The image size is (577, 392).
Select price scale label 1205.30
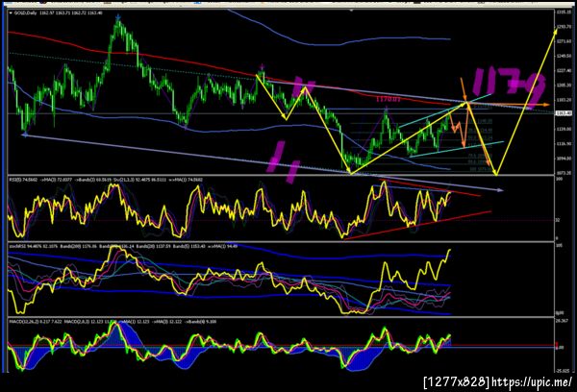click(x=564, y=85)
